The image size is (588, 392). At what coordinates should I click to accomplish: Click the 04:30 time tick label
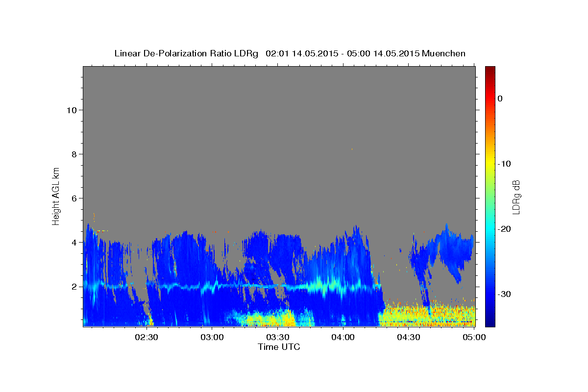409,337
